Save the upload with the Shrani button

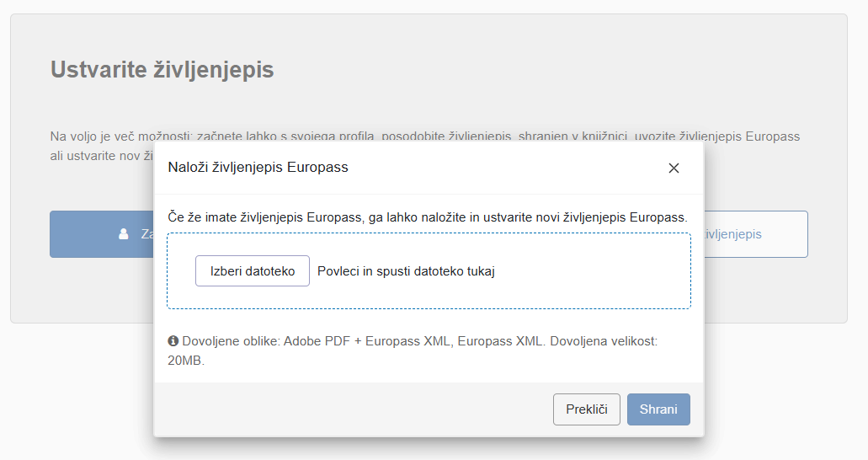[658, 409]
